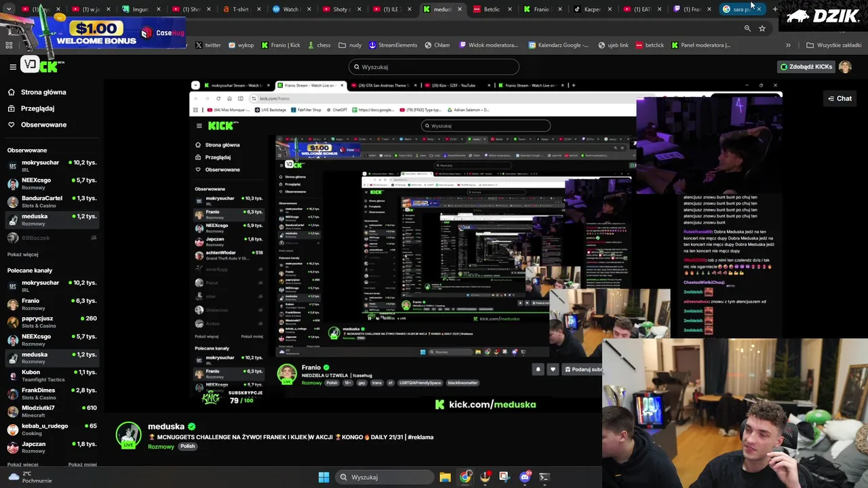Switch to the T-shirt tab
Screen dimensions: 868x488
[x=241, y=9]
